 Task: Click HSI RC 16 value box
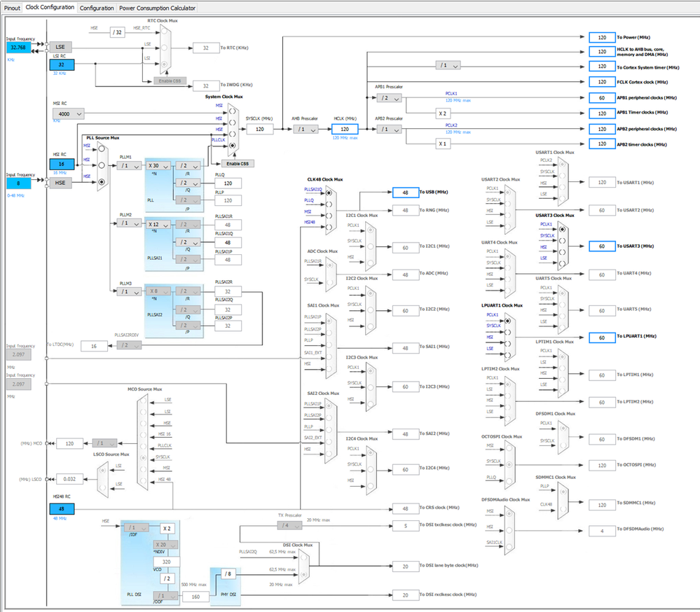click(x=62, y=164)
